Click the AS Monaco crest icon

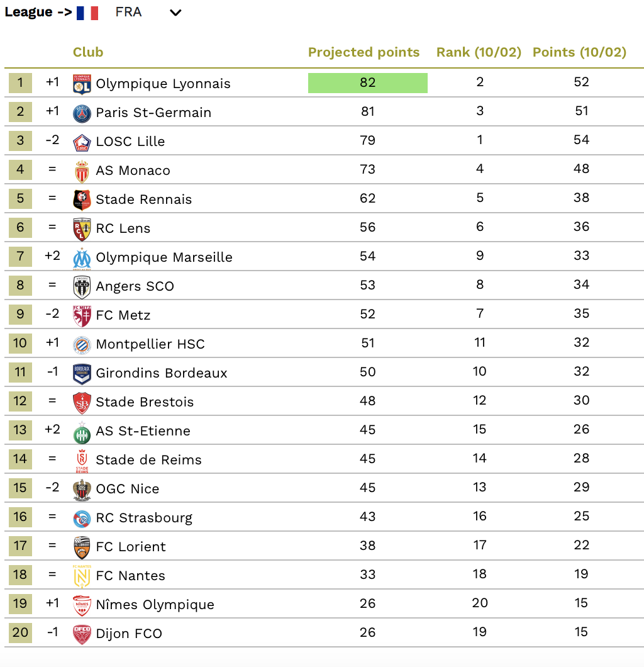[82, 171]
